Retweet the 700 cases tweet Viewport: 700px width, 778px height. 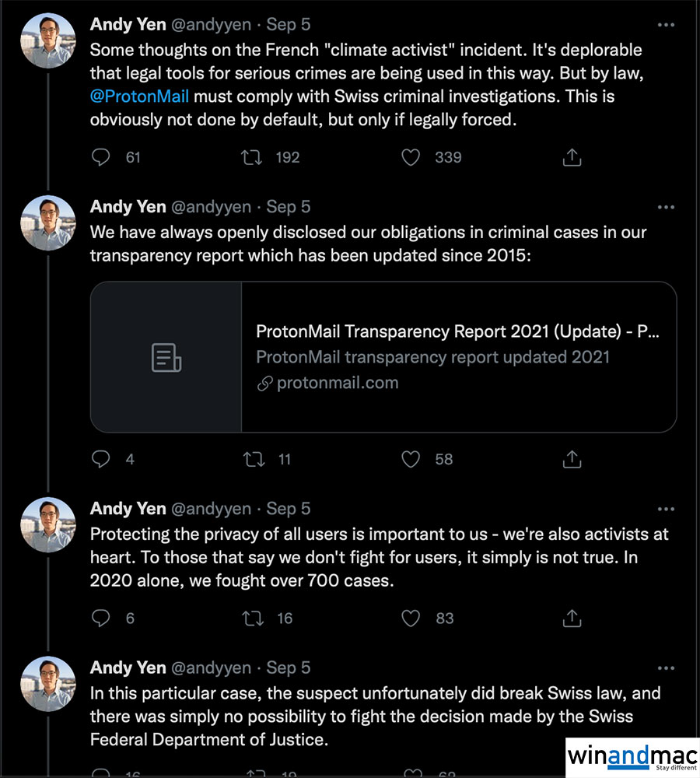click(252, 618)
